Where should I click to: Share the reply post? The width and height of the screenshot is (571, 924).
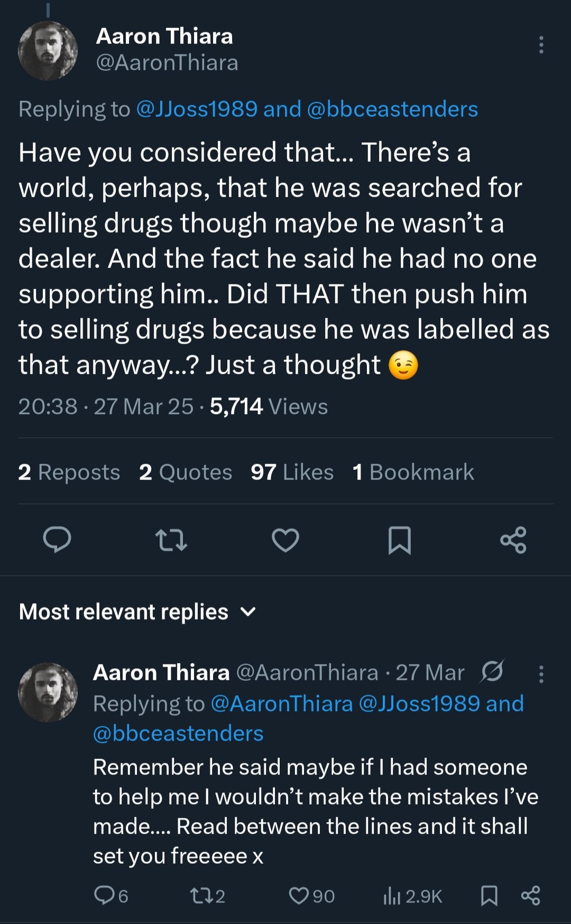530,895
